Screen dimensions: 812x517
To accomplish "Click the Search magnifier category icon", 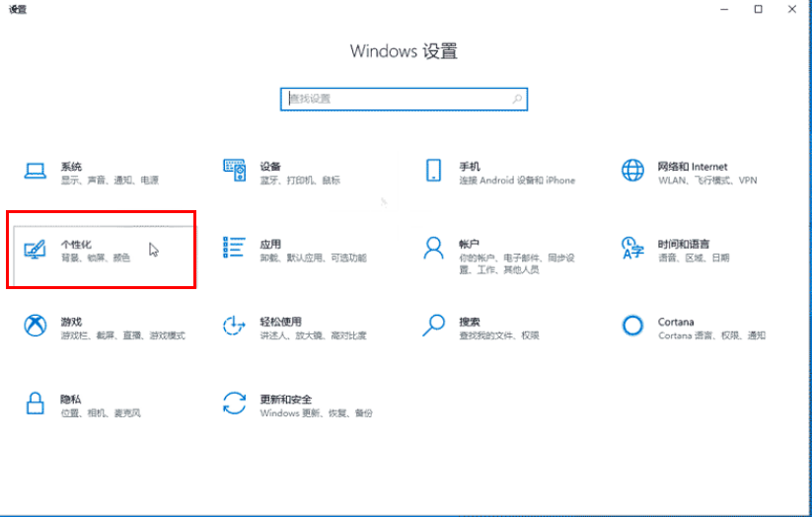I will [x=433, y=325].
